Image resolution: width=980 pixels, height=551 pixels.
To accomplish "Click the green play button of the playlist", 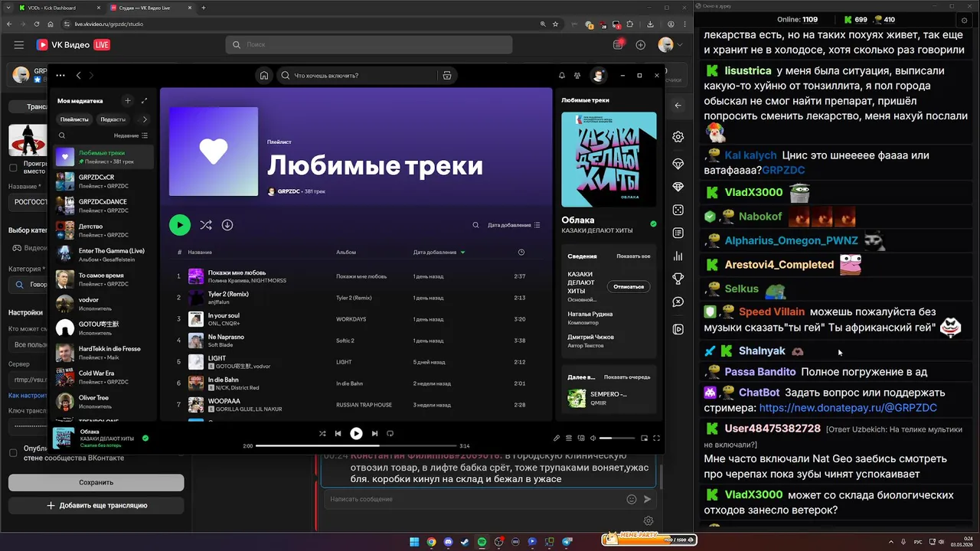I will pyautogui.click(x=179, y=225).
